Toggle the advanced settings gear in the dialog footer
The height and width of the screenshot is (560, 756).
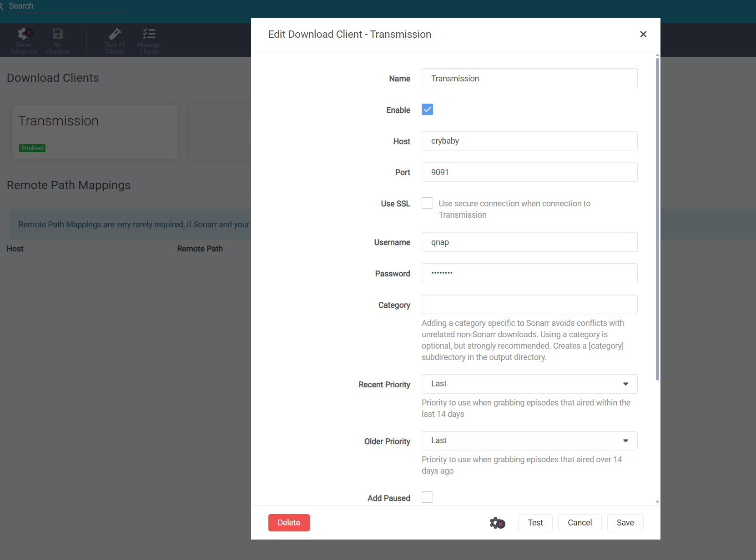pos(497,523)
